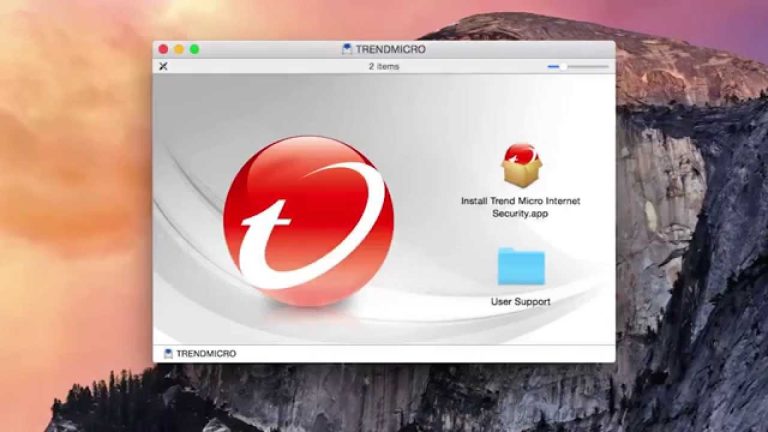Close the TRENDMICRO Finder window
The width and height of the screenshot is (768, 432).
[x=164, y=49]
